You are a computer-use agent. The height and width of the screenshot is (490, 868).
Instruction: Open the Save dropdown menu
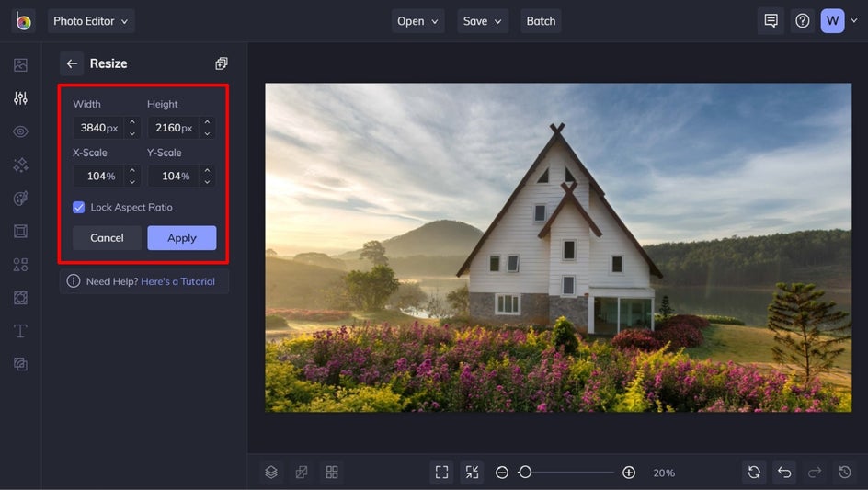[483, 21]
